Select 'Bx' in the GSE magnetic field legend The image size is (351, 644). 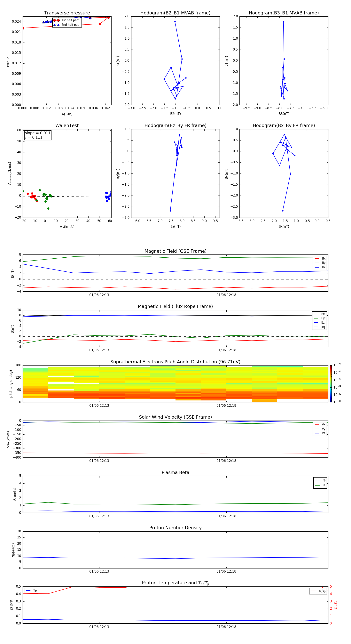(320, 259)
